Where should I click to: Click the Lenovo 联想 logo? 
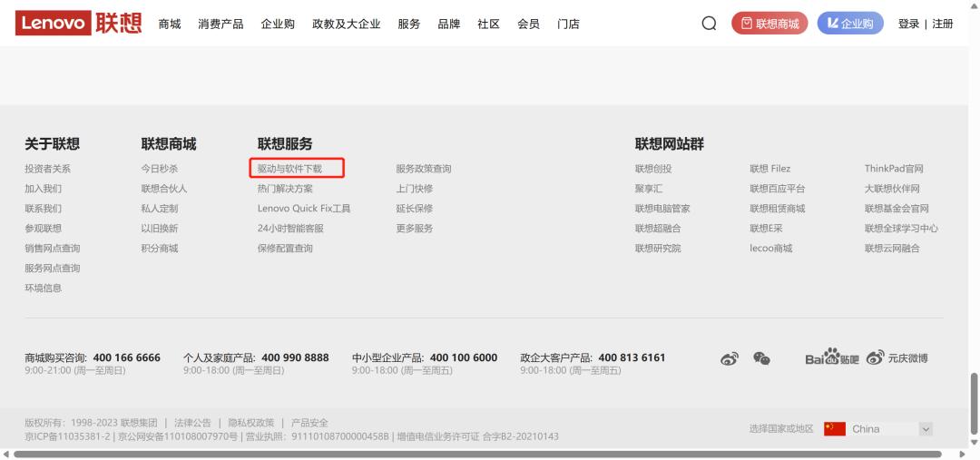pos(79,23)
